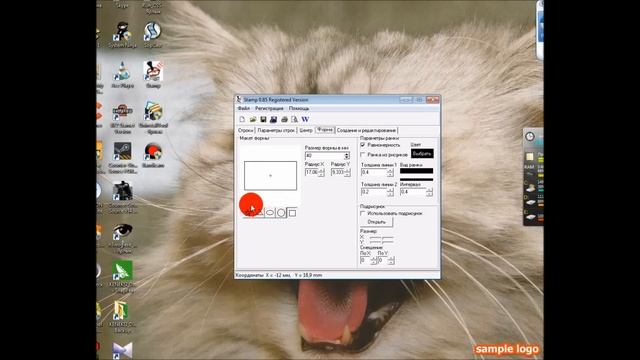Save the stamp with the first floppy icon
This screenshot has height=360, width=640.
click(263, 119)
